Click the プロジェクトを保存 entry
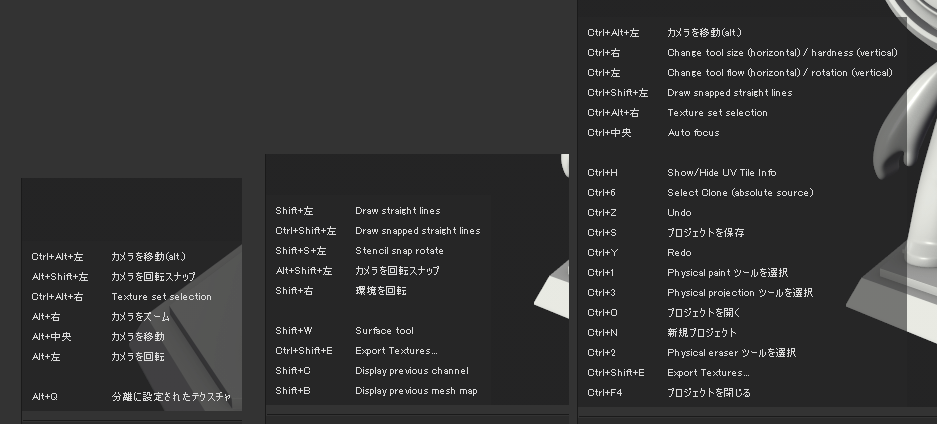 pos(705,233)
